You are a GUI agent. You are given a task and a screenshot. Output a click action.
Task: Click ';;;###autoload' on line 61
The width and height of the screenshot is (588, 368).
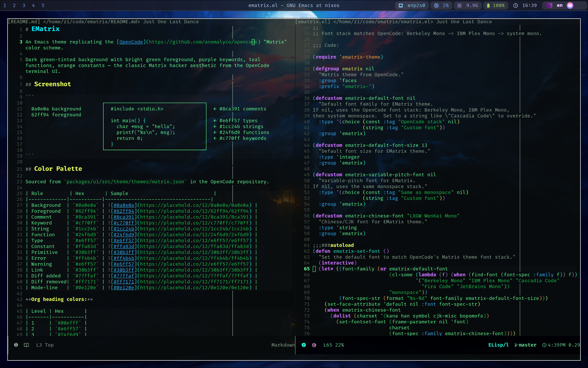(x=333, y=245)
